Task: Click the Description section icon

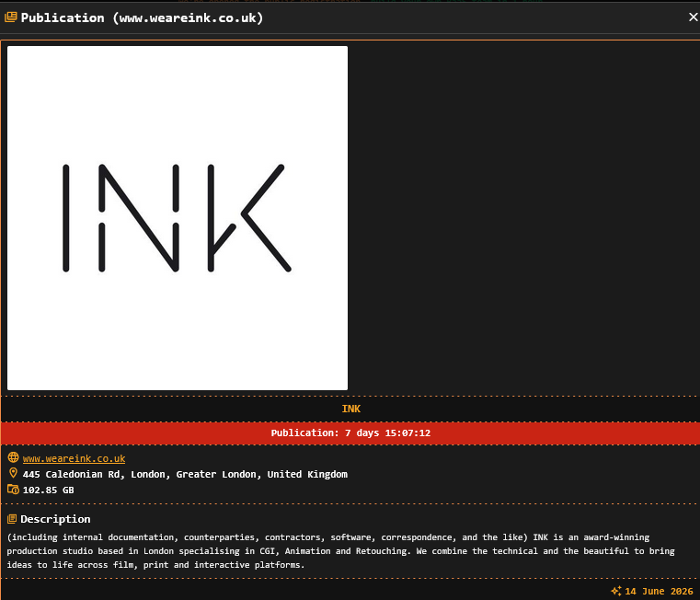Action: click(12, 519)
